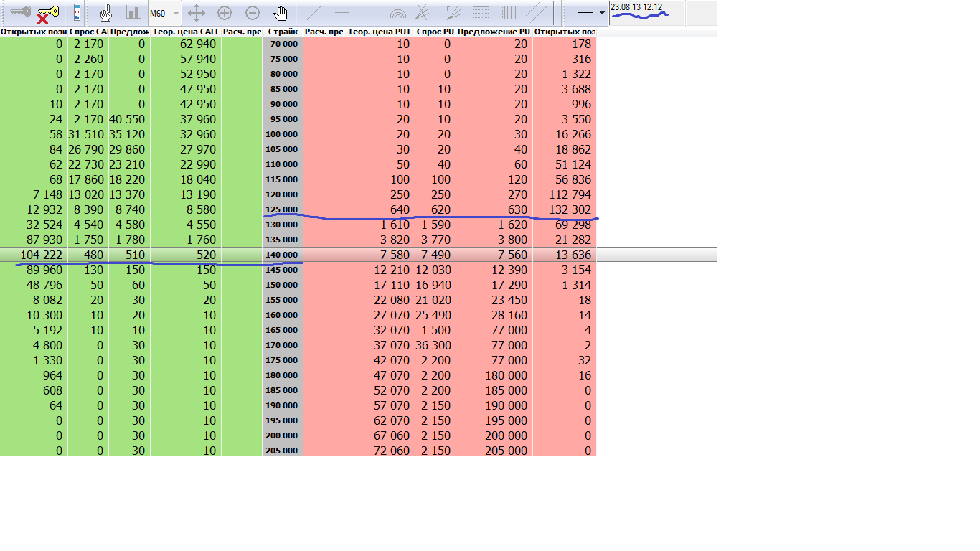This screenshot has width=980, height=551.
Task: Select the pointing finger cursor tool
Action: (x=106, y=13)
